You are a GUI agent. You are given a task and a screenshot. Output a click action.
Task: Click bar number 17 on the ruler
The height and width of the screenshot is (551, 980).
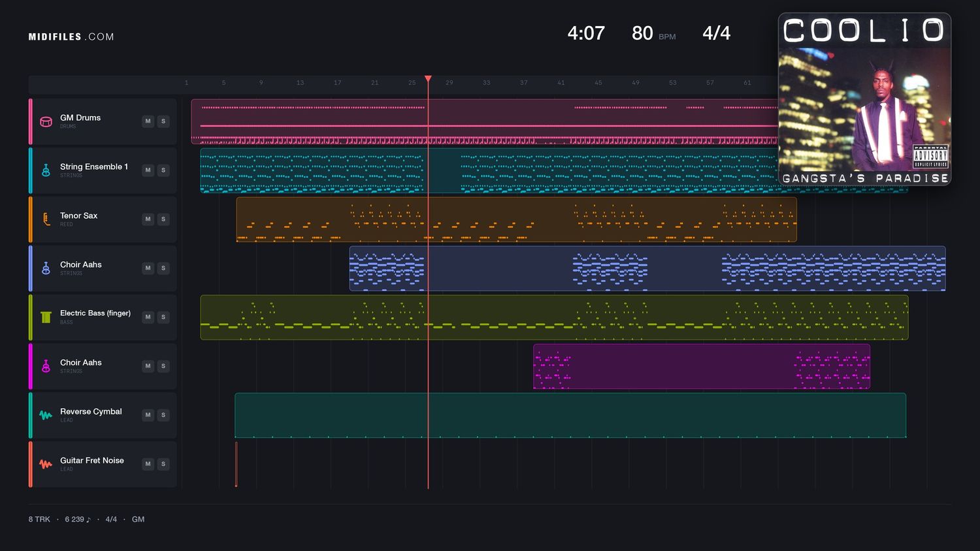[x=337, y=83]
